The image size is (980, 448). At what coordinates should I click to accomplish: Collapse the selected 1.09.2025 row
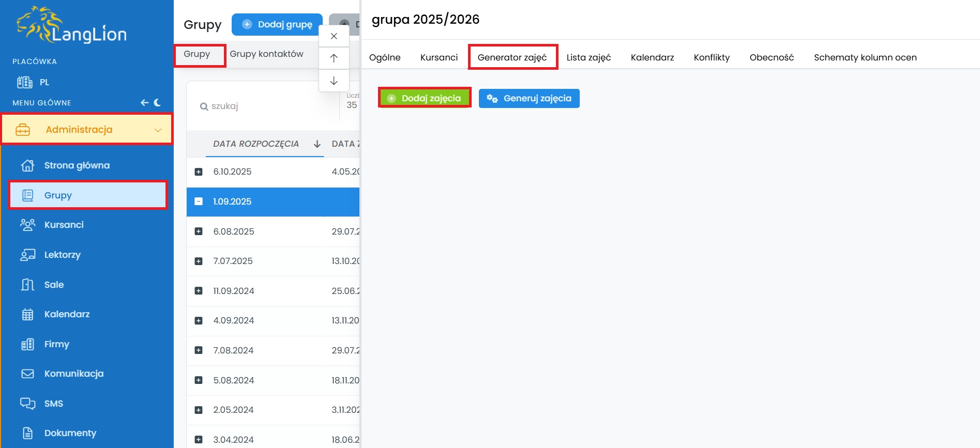199,202
